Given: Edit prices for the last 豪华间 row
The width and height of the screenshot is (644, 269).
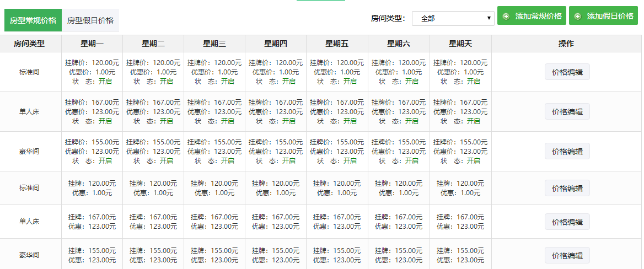Looking at the screenshot, I should [567, 255].
